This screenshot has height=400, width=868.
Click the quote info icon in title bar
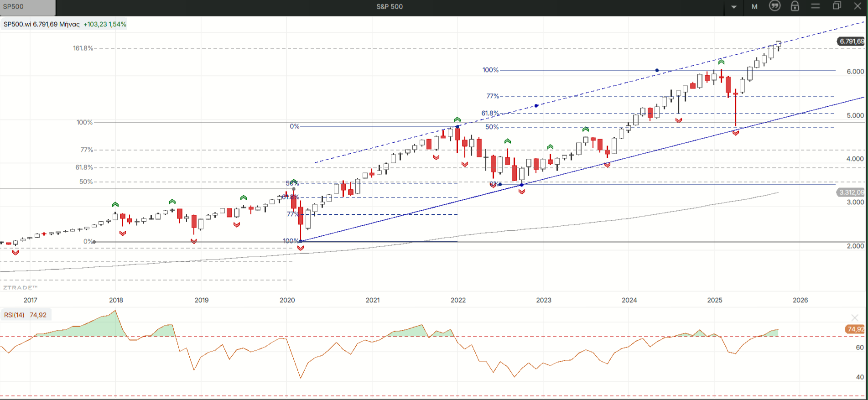click(774, 6)
